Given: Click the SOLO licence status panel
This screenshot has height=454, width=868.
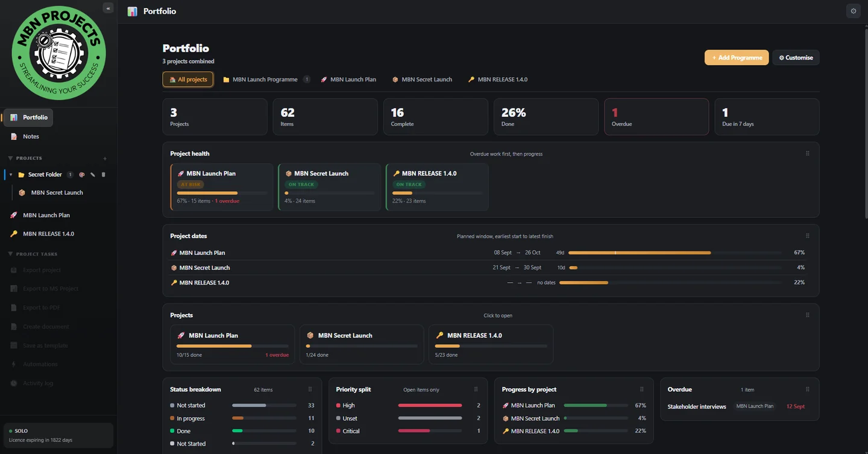Looking at the screenshot, I should pos(58,435).
